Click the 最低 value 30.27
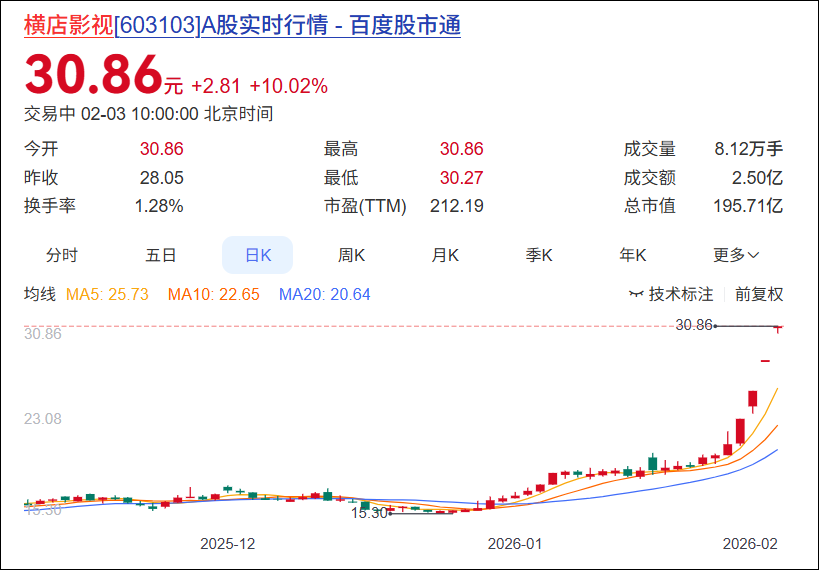Image resolution: width=819 pixels, height=570 pixels. 461,178
